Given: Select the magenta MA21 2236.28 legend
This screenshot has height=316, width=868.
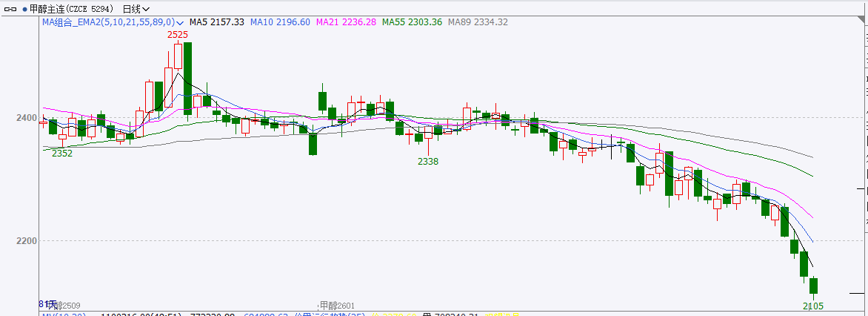Looking at the screenshot, I should click(x=346, y=22).
